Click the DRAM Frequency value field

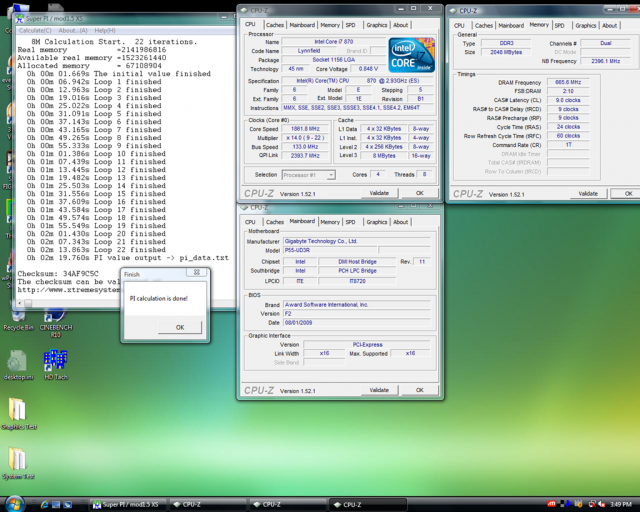pos(568,82)
